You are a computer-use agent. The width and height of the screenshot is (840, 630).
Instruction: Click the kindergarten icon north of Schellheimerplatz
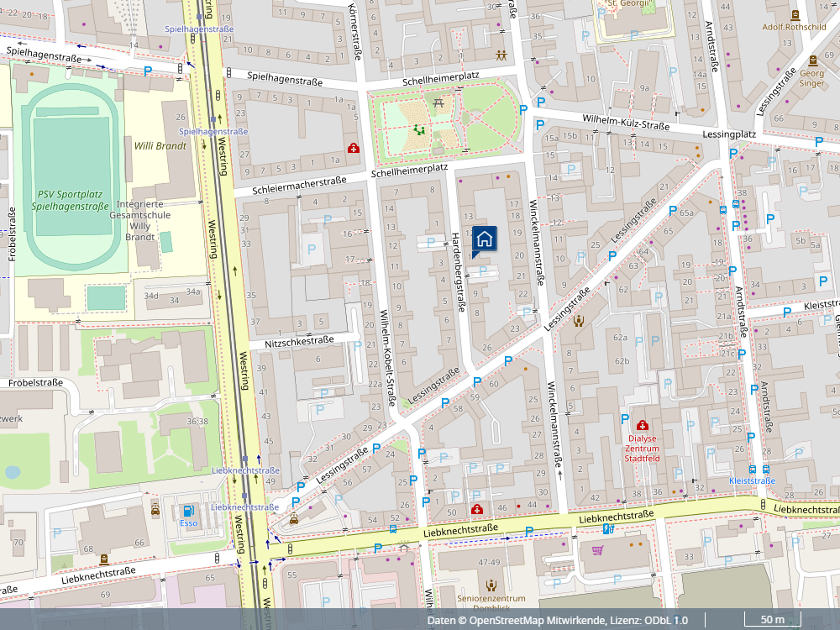coord(501,55)
